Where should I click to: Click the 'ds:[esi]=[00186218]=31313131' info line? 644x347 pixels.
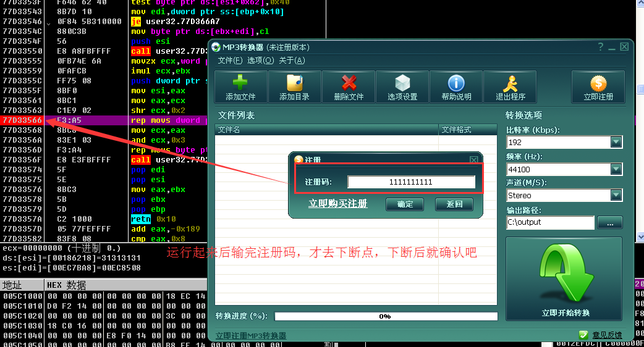pyautogui.click(x=72, y=258)
